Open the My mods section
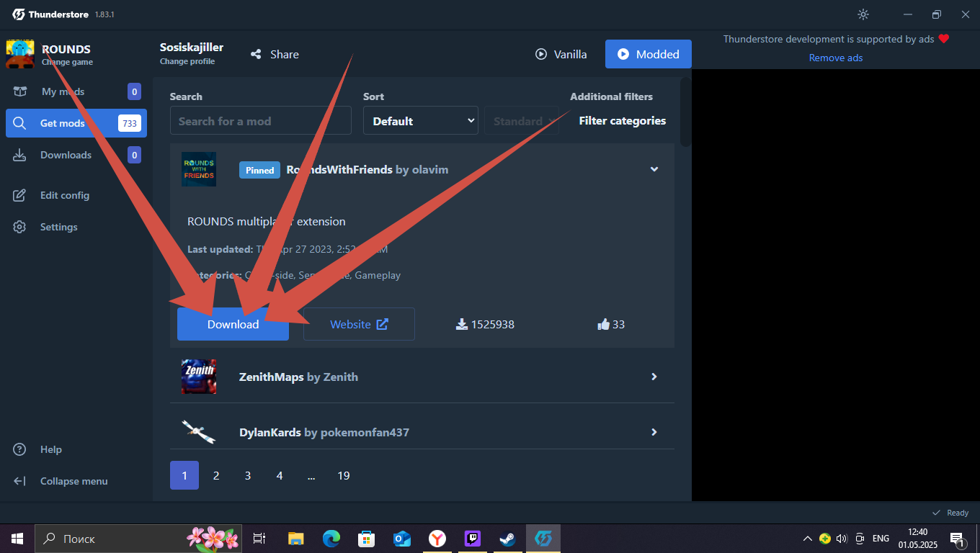Screen dimensions: 980x553 coord(76,91)
